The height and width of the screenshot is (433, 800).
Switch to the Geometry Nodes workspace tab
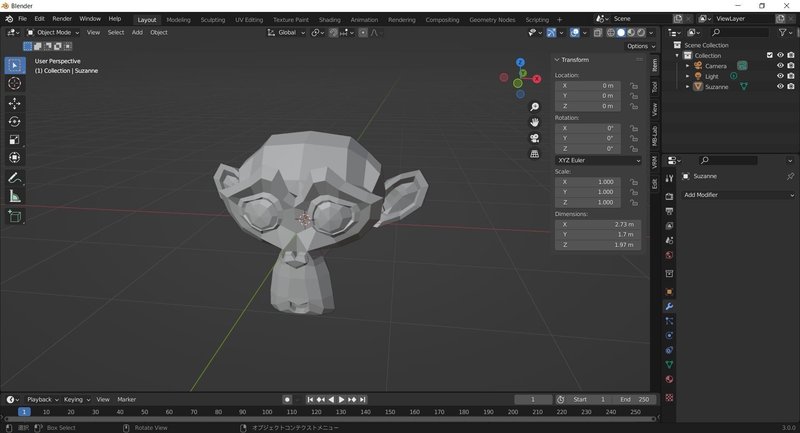point(492,20)
